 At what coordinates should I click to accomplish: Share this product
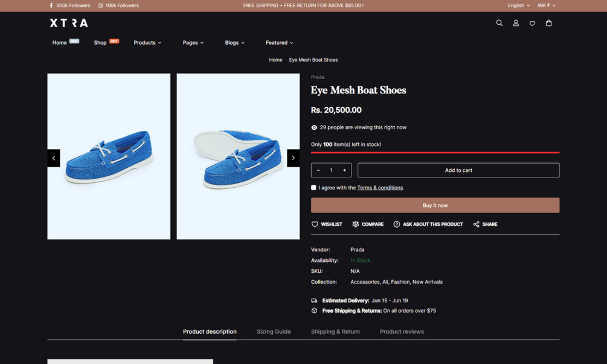pyautogui.click(x=485, y=225)
